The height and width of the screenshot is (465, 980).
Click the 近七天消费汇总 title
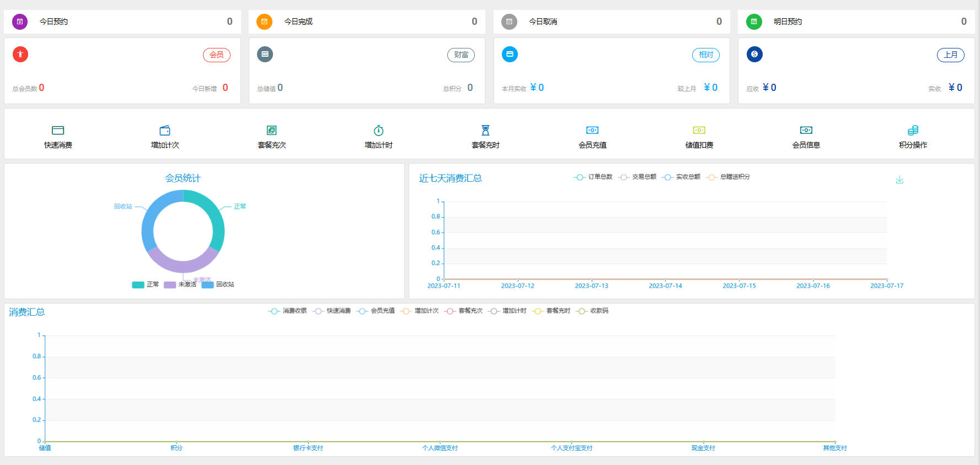[x=451, y=178]
